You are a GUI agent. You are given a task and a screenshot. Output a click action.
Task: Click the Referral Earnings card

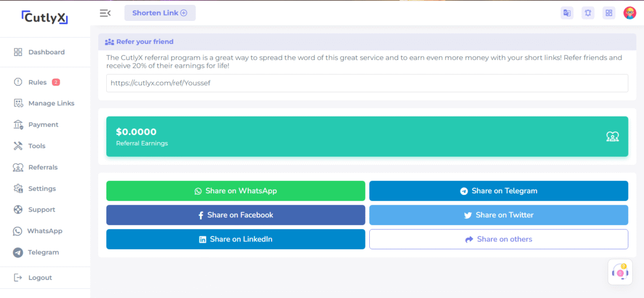coord(367,136)
